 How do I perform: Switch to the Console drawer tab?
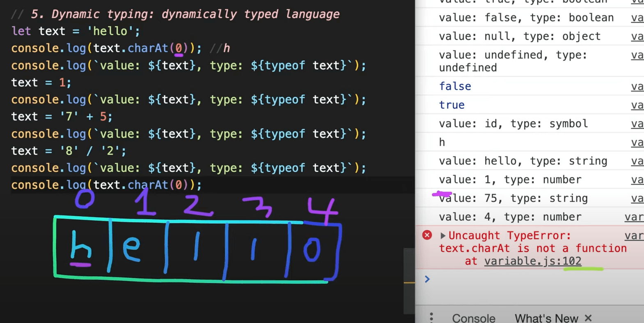click(x=473, y=318)
